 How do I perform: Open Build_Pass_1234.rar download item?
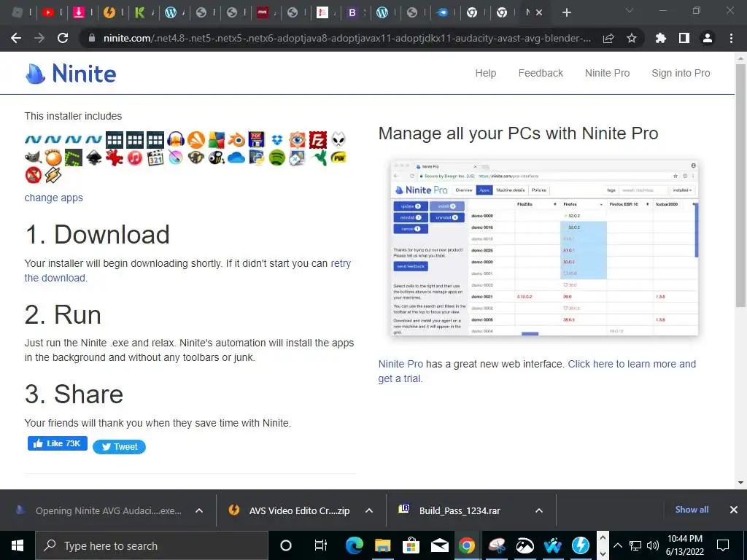pos(460,510)
